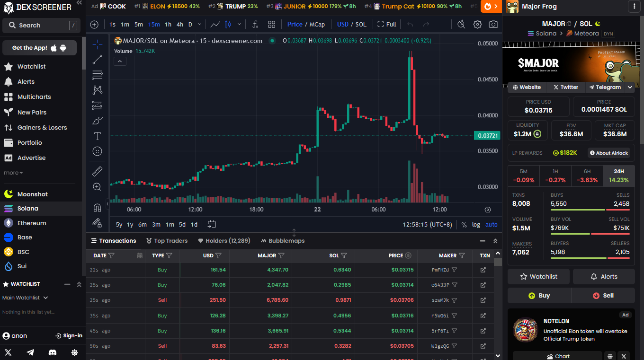The width and height of the screenshot is (644, 360).
Task: Select the pattern drawing tool
Action: [x=97, y=90]
